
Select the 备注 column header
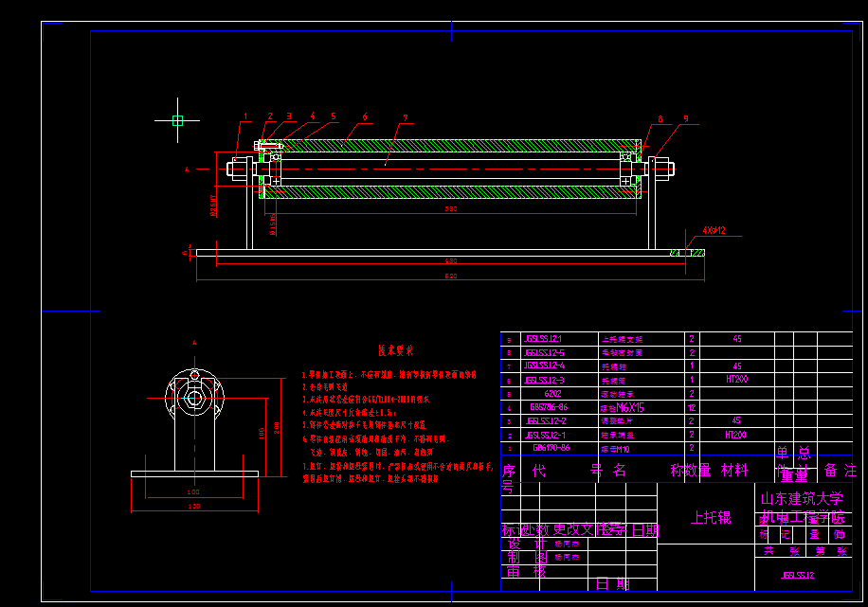point(841,471)
